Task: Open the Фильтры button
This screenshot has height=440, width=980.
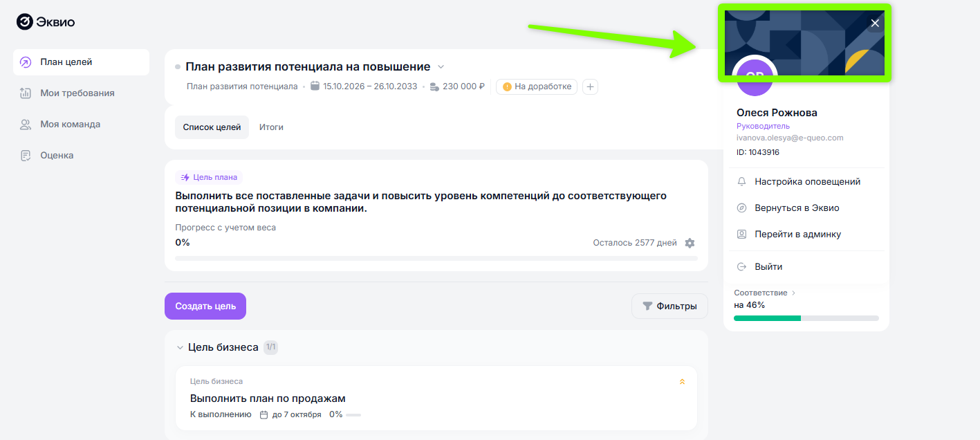Action: click(x=669, y=306)
